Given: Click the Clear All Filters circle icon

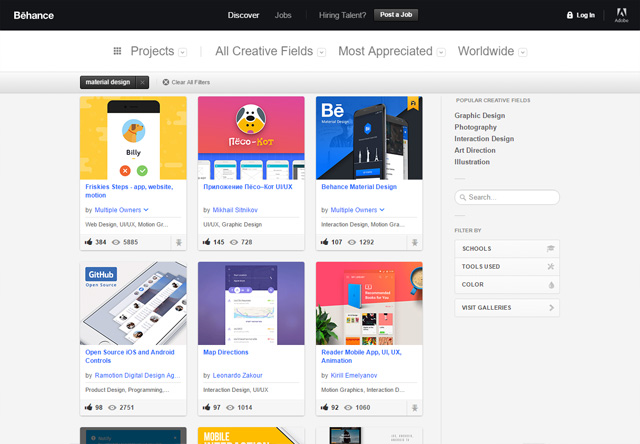Looking at the screenshot, I should (x=166, y=82).
